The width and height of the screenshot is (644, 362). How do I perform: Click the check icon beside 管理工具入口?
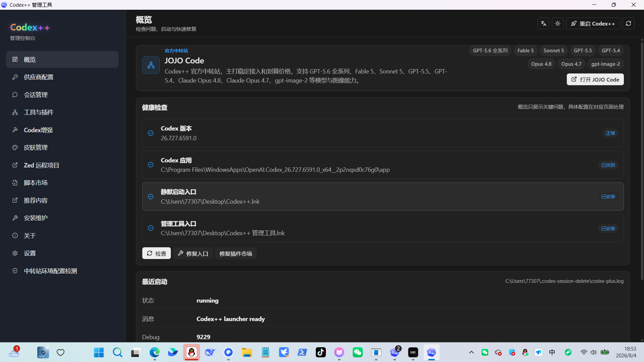tap(151, 228)
